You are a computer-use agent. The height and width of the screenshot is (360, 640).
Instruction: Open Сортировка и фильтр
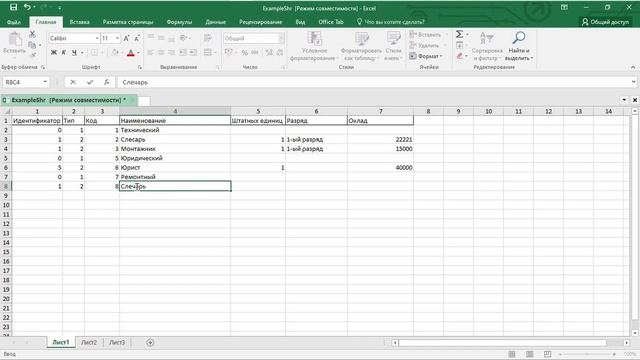pos(487,46)
